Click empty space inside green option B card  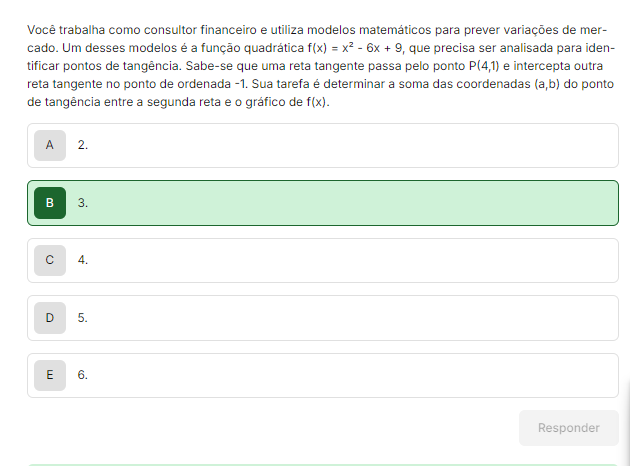tap(350, 203)
